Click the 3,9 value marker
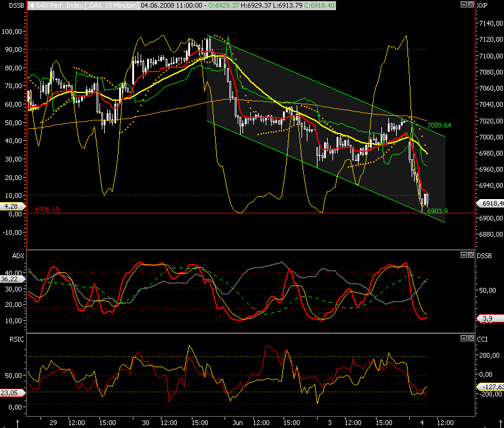The height and width of the screenshot is (428, 504). pos(490,318)
